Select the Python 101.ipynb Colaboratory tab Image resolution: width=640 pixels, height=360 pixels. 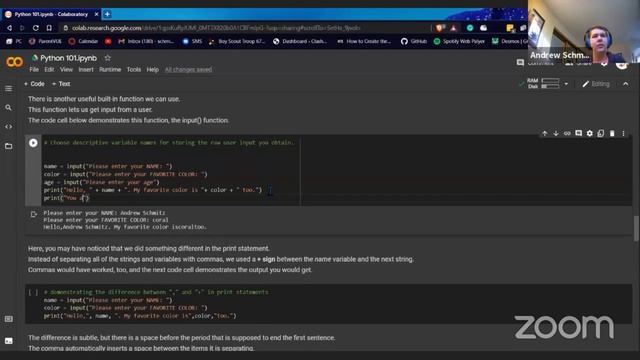point(51,14)
